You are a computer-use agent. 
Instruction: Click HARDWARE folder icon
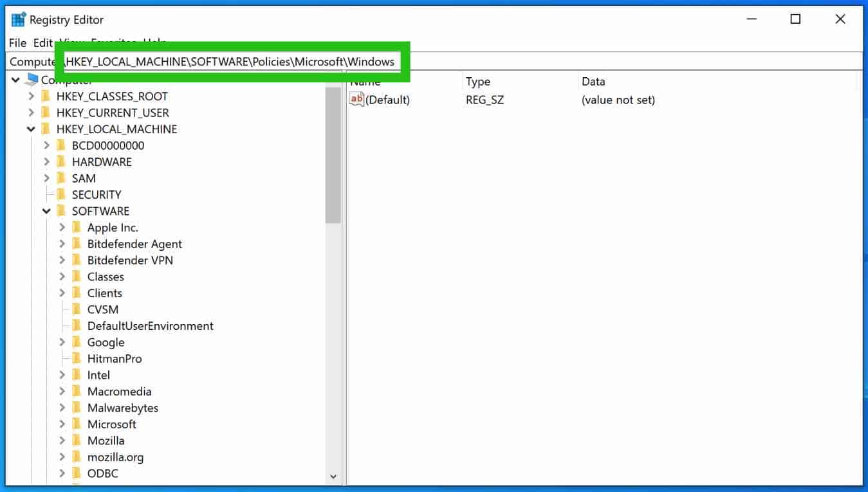(61, 162)
